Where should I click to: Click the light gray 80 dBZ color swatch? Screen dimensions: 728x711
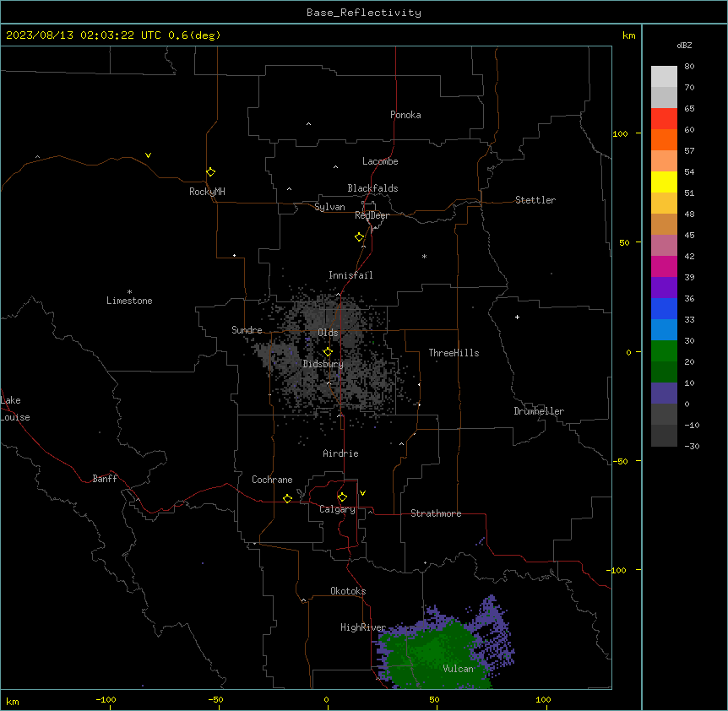(x=664, y=76)
